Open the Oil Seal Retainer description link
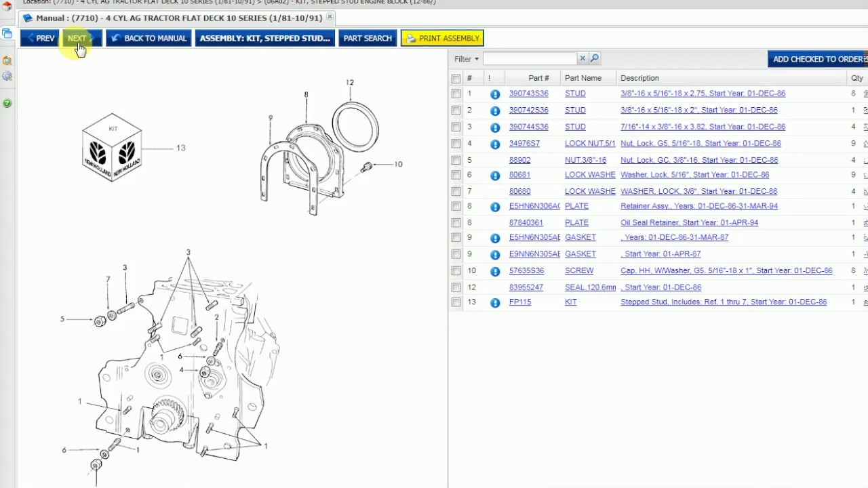Screen dimensions: 868x488 (x=689, y=222)
